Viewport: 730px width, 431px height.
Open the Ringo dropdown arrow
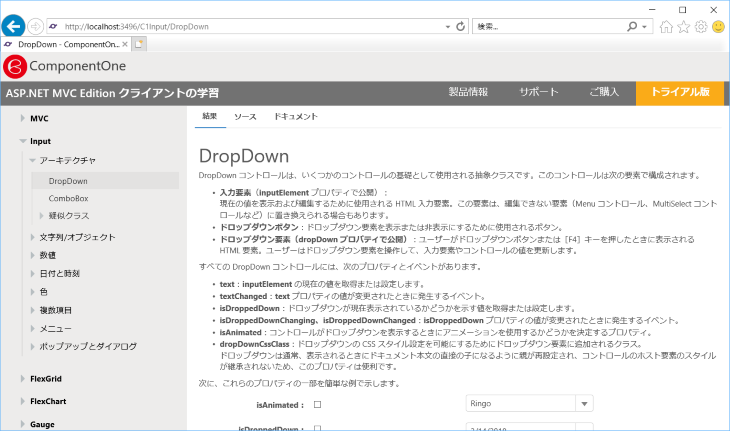pos(584,404)
